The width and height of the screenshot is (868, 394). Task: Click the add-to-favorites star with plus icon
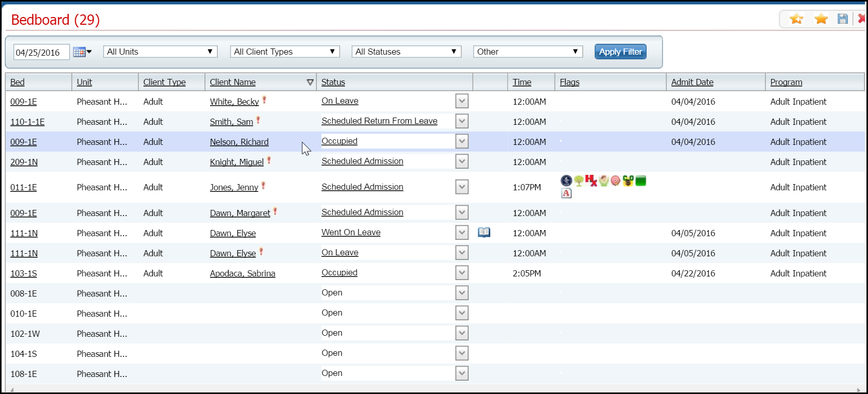point(796,19)
